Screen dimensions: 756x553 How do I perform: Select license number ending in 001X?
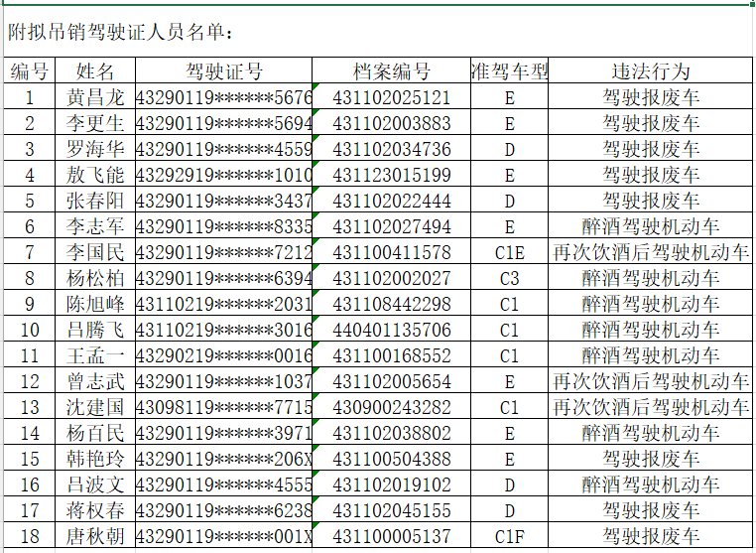[223, 536]
